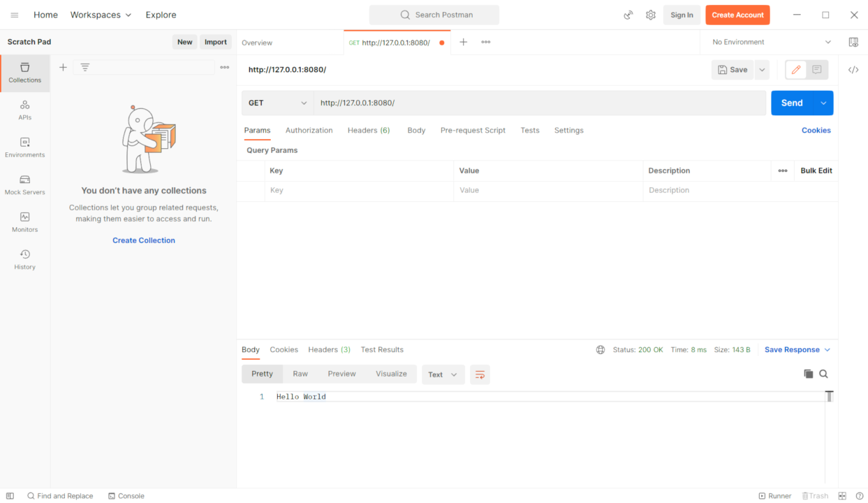Image resolution: width=868 pixels, height=503 pixels.
Task: Click the Create Collection link
Action: click(144, 240)
